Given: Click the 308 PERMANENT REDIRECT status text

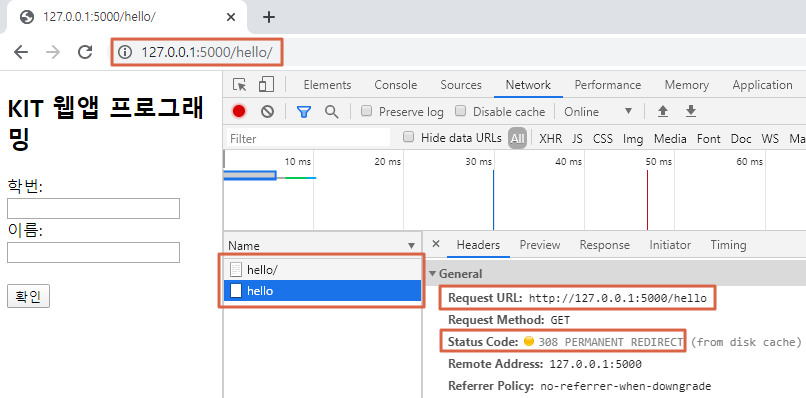Looking at the screenshot, I should coord(611,342).
